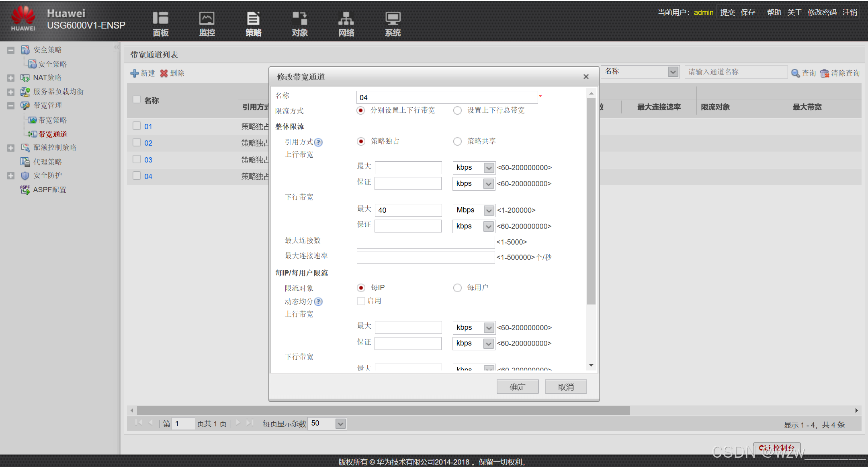Click the 最大连接数 input field
This screenshot has height=467, width=868.
(426, 242)
